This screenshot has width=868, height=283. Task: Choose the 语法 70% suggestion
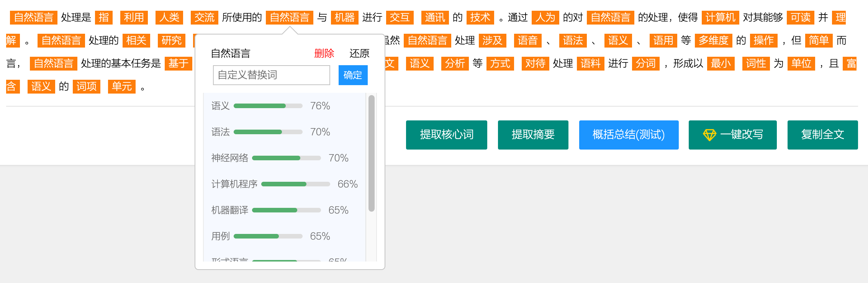tap(221, 132)
